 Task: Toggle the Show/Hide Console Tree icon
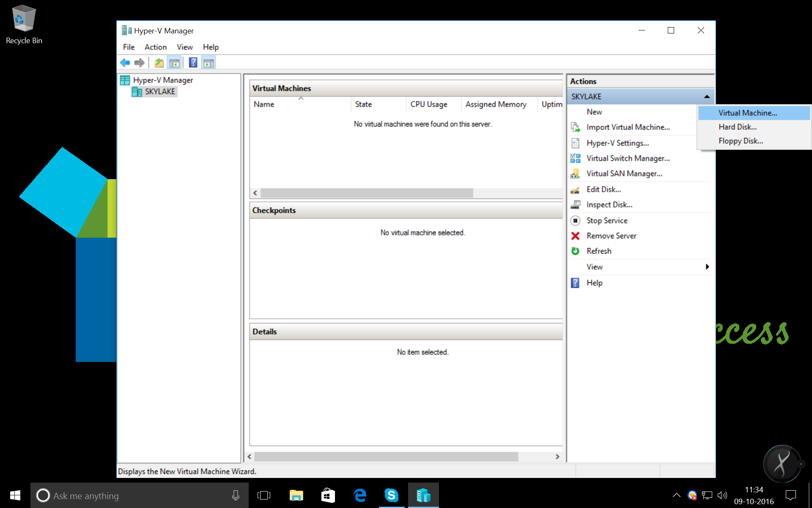174,63
